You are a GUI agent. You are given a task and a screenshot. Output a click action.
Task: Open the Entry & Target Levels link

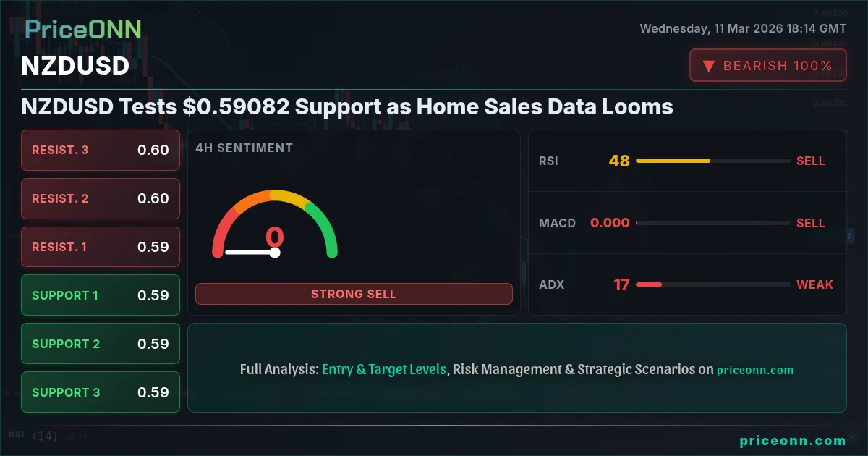(384, 369)
